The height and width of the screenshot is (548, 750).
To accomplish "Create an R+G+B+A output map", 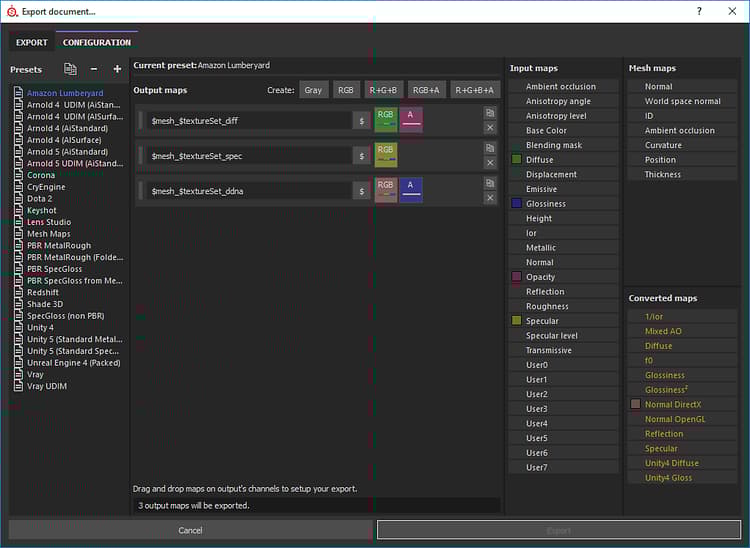I will coord(474,90).
